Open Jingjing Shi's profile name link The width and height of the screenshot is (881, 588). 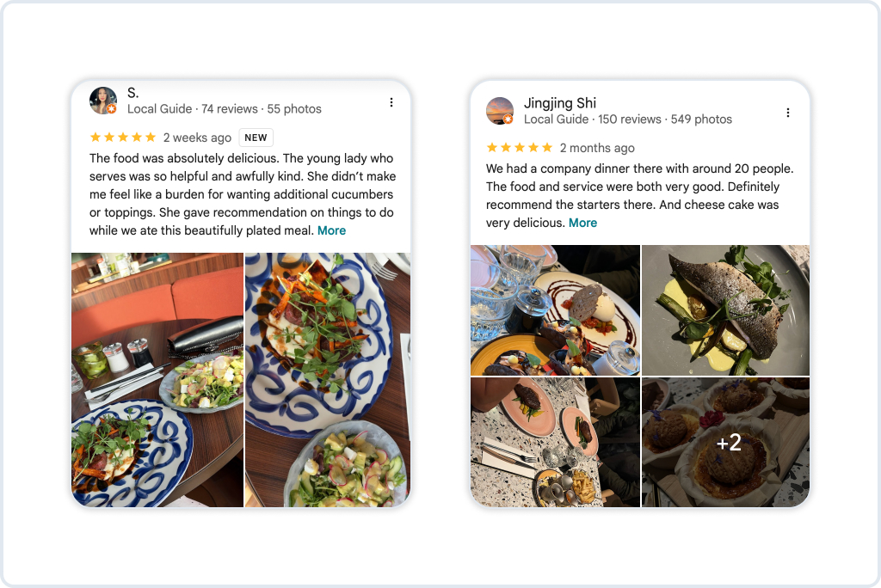click(559, 103)
